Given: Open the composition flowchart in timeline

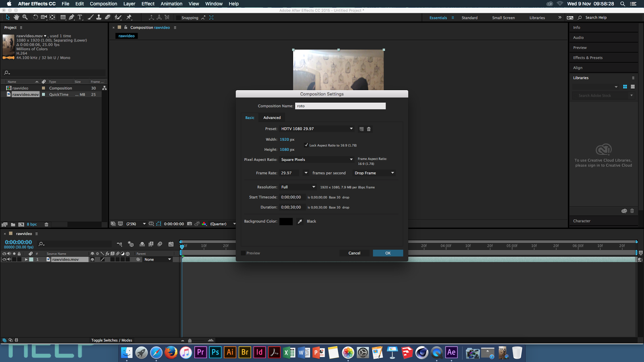Looking at the screenshot, I should coord(120,244).
